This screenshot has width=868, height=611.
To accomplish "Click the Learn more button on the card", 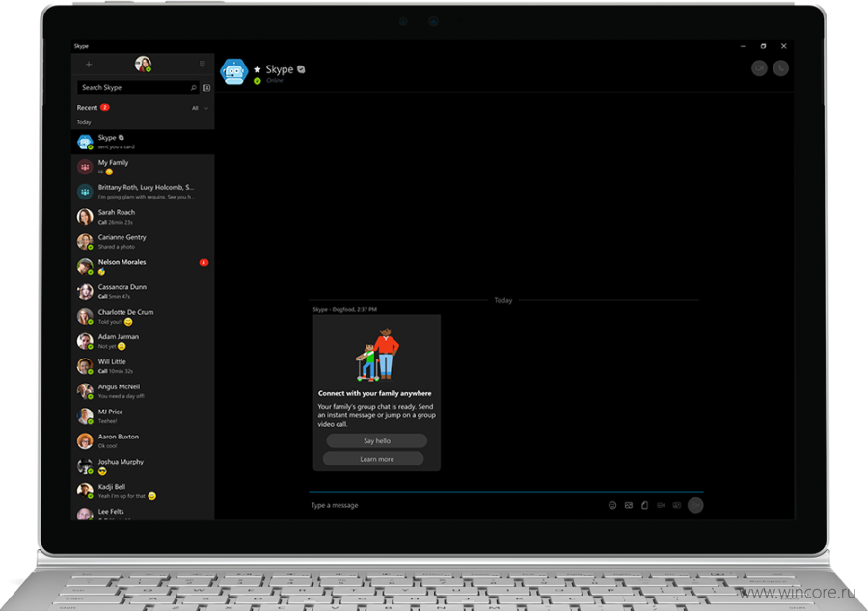I will coord(373,459).
